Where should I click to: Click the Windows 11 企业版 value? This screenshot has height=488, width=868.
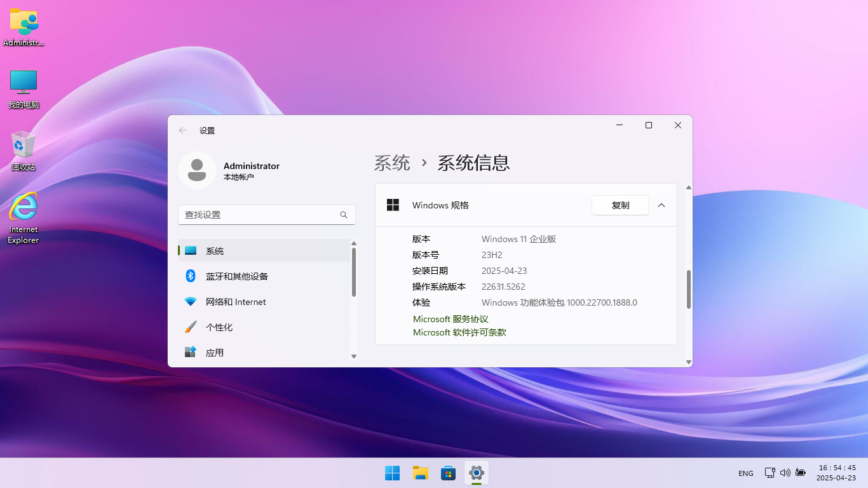pyautogui.click(x=519, y=239)
